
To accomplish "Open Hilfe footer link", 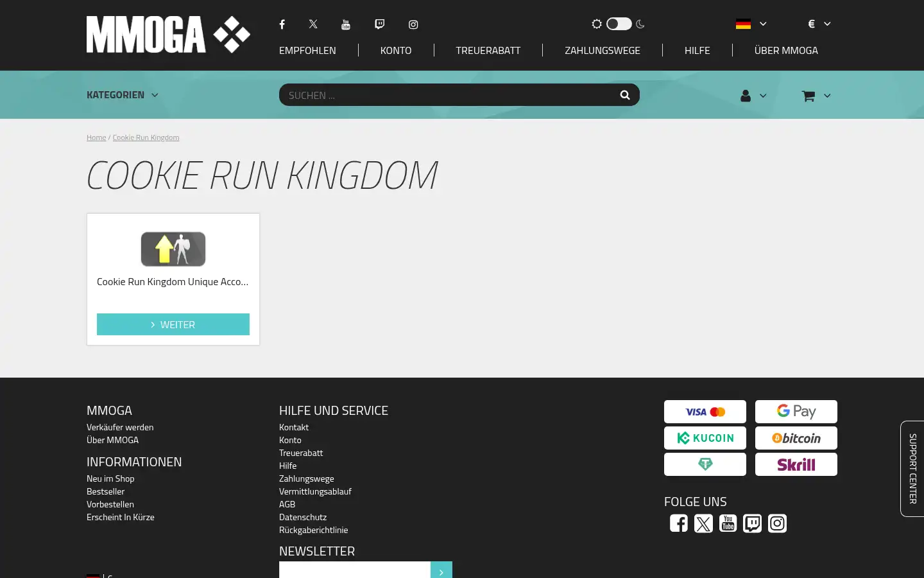I will (287, 466).
